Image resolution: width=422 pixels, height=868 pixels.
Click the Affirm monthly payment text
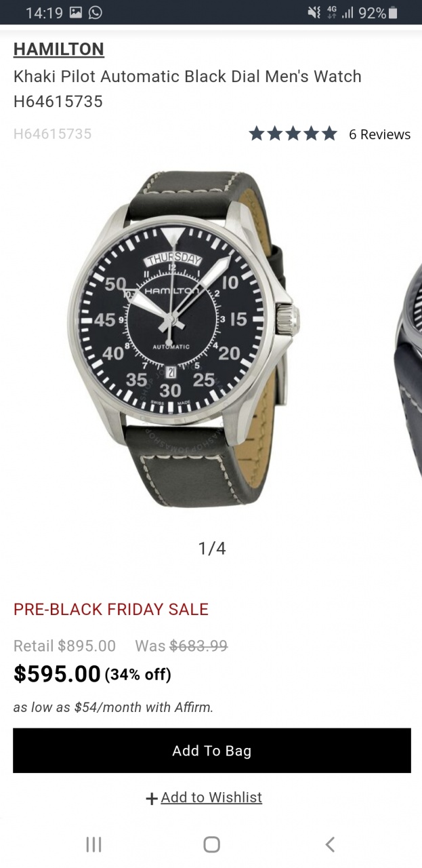(x=114, y=707)
